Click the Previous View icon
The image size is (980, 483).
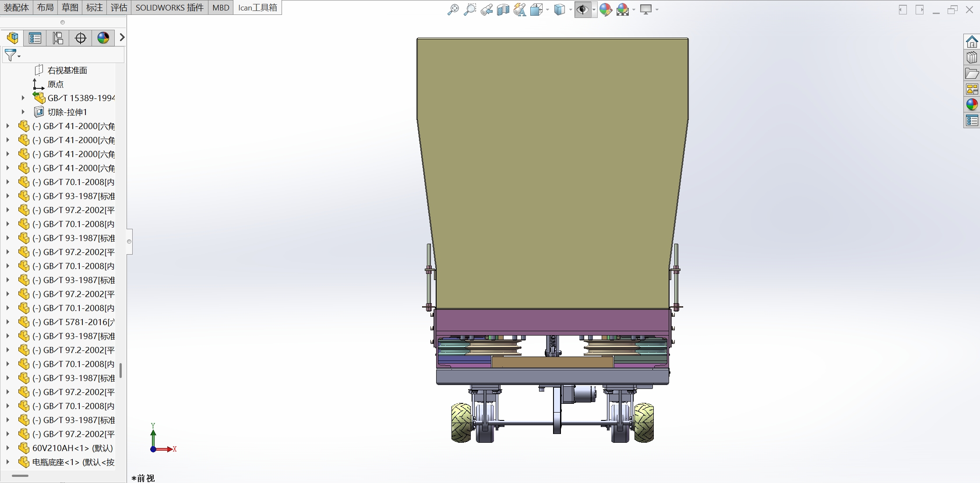click(486, 9)
